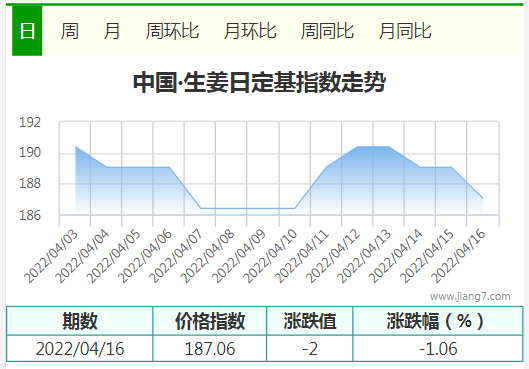The height and width of the screenshot is (369, 529).
Task: Open the 月同比 tab
Action: [405, 31]
